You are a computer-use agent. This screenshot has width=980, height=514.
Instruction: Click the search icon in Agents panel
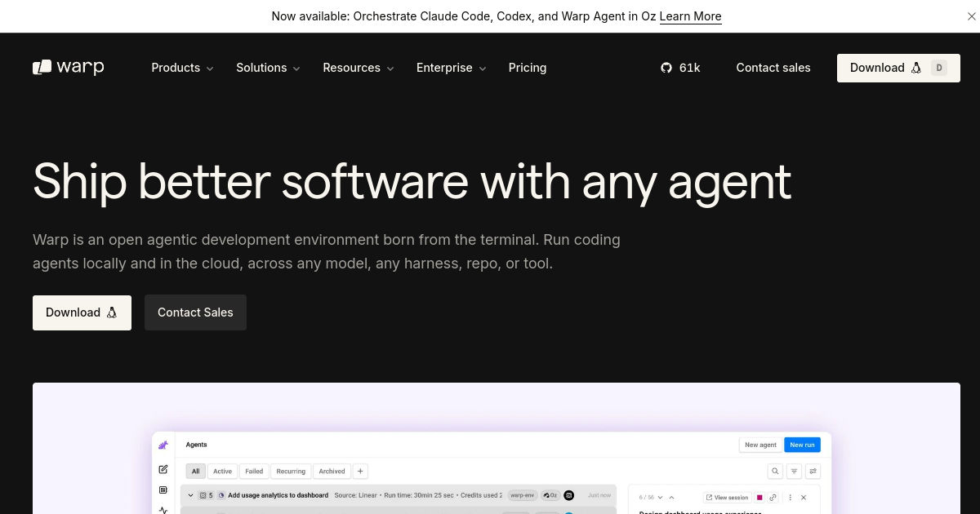[775, 471]
